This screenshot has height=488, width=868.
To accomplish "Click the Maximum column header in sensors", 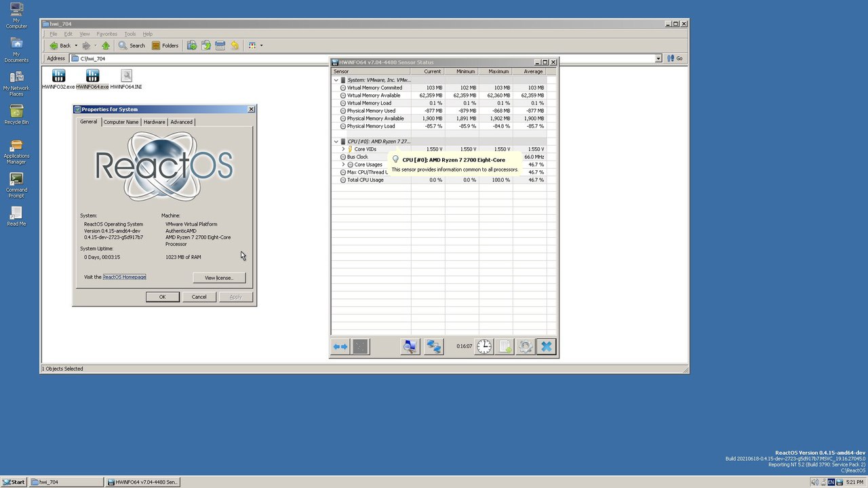I will tap(496, 71).
